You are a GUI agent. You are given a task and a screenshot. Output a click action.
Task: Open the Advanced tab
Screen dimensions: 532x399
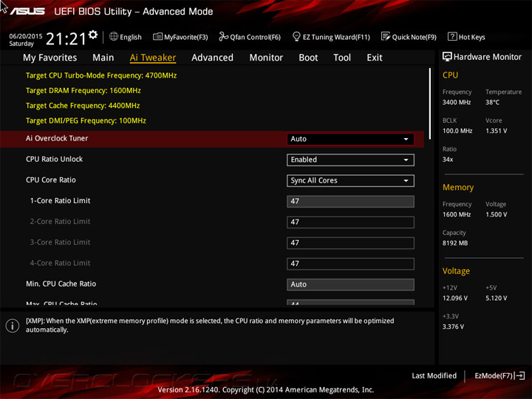point(212,58)
